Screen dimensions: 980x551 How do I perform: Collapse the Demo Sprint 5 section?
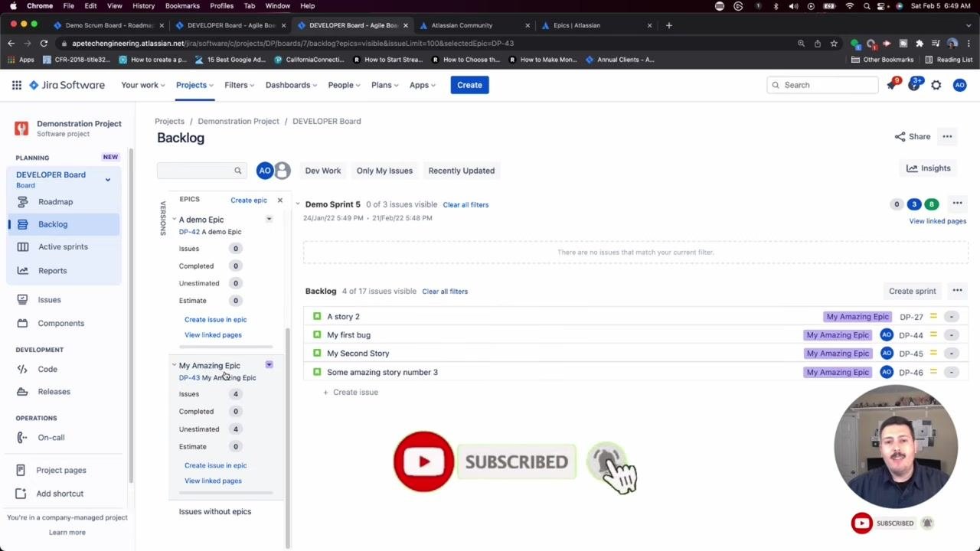pos(298,204)
